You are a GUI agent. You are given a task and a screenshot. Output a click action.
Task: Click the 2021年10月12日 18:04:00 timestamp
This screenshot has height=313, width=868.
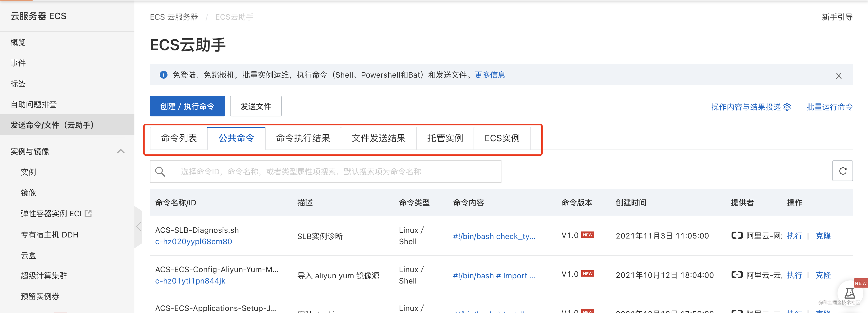(x=665, y=275)
